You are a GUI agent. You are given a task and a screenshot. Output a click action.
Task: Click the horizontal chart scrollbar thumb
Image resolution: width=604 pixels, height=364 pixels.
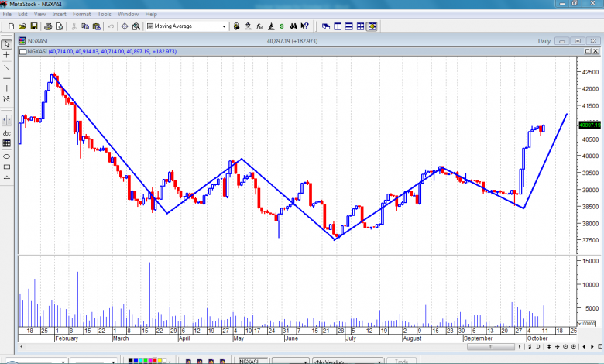click(x=490, y=346)
